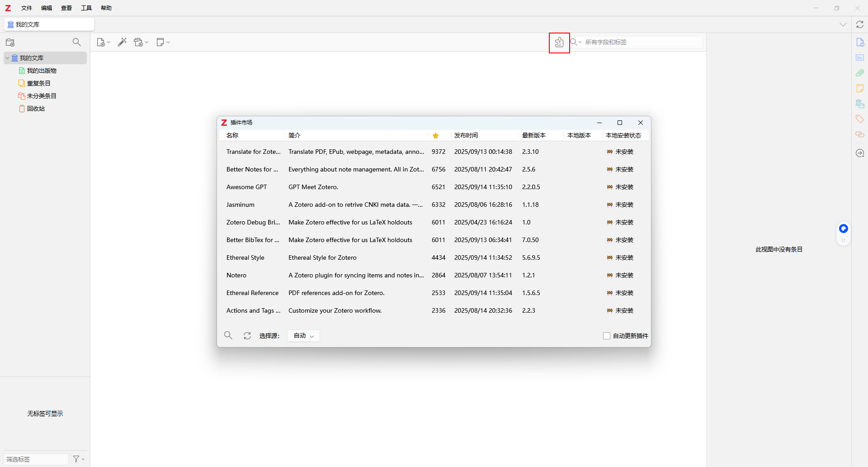Click the new collection folder icon
This screenshot has width=868, height=467.
10,43
